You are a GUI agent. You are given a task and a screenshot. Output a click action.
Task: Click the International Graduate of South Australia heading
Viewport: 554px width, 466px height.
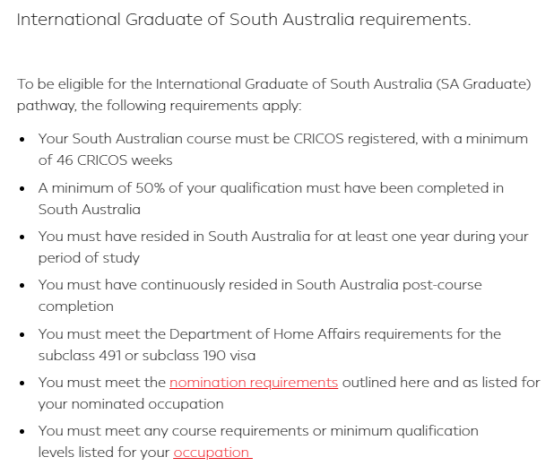[x=244, y=19]
